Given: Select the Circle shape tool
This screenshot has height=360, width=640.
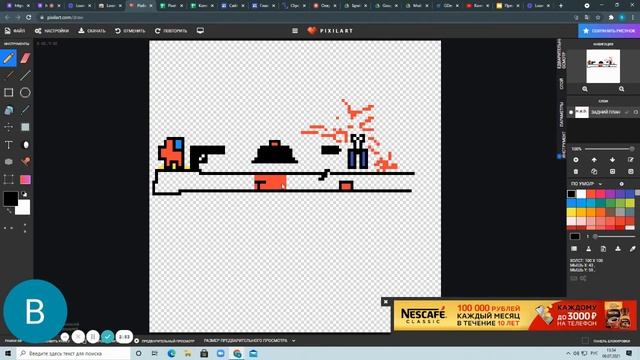Looking at the screenshot, I should (25, 93).
